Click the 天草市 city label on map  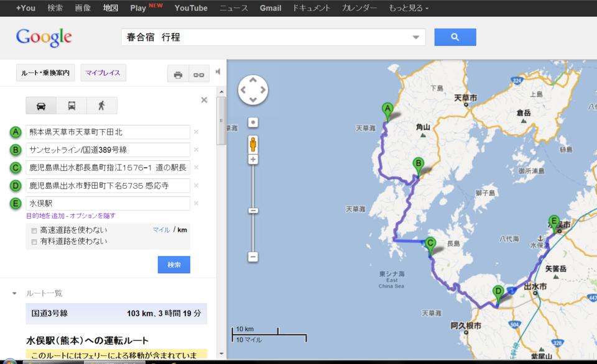point(465,98)
